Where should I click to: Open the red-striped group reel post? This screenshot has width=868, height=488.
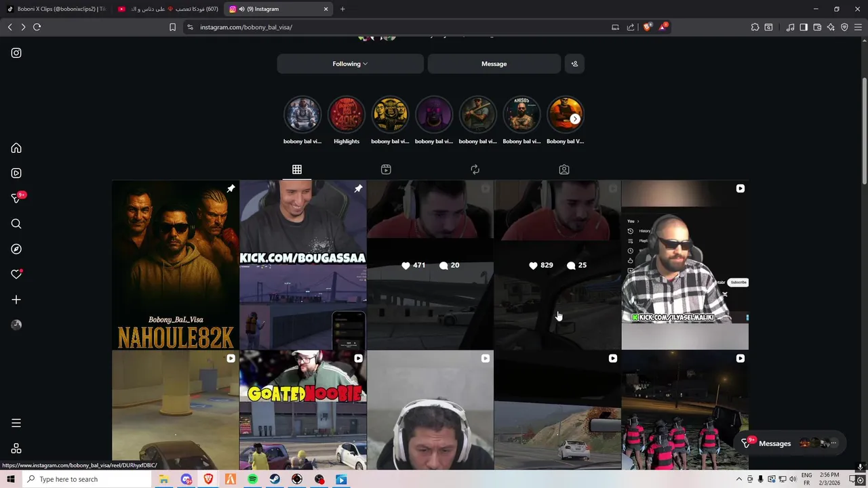click(685, 410)
